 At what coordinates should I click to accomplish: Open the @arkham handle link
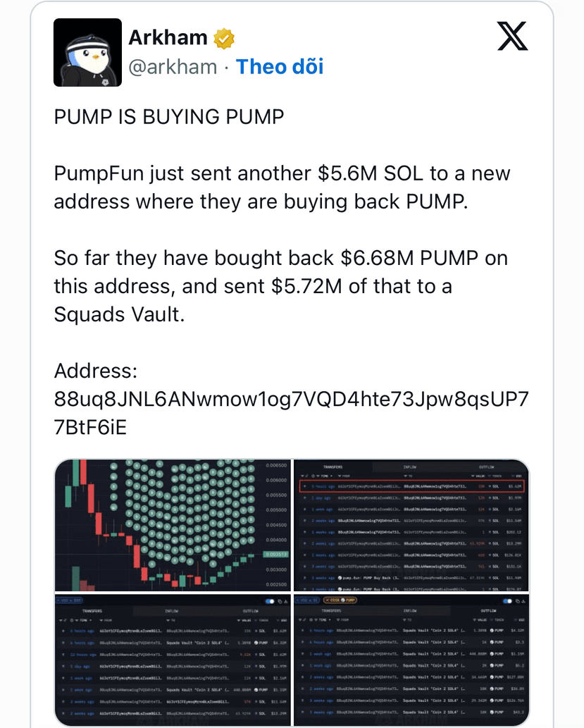click(x=173, y=67)
